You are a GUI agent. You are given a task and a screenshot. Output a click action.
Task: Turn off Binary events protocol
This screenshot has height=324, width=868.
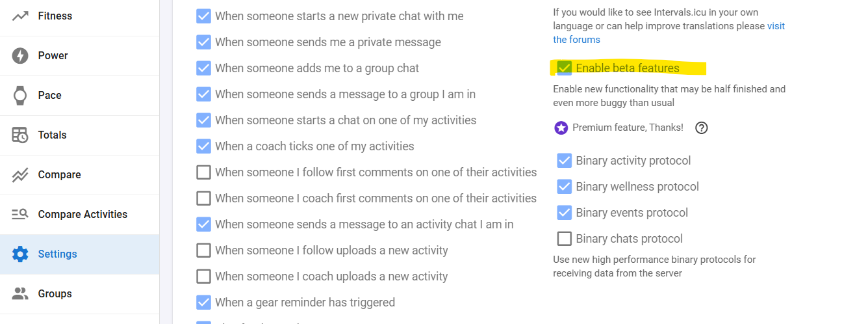(565, 213)
